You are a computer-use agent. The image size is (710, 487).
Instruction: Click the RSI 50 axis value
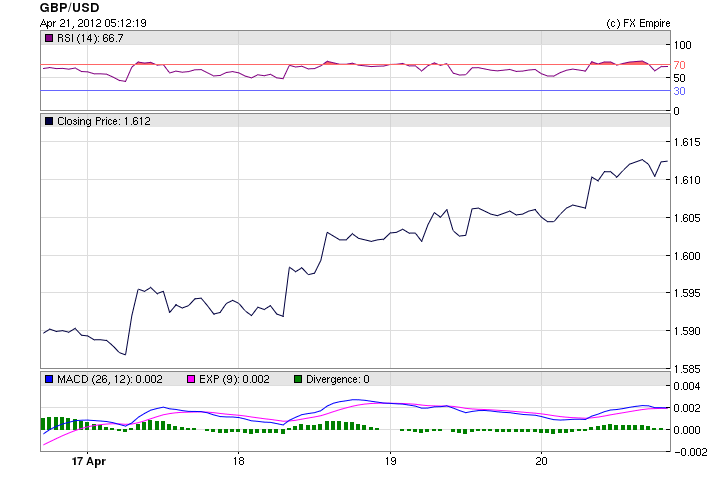click(x=680, y=78)
